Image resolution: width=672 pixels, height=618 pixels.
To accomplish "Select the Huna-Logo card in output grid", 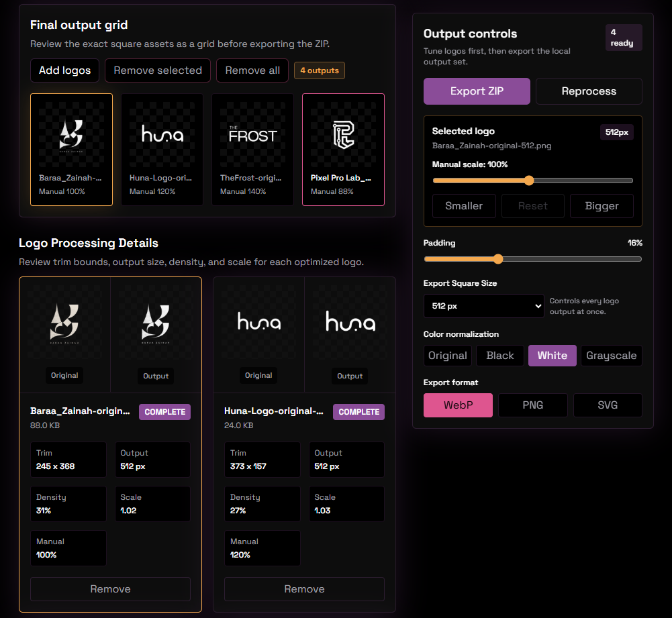I will coord(162,150).
